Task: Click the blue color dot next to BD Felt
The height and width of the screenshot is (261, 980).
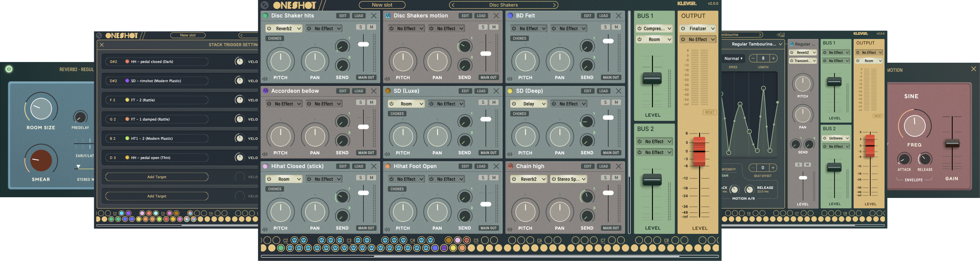Action: click(510, 16)
